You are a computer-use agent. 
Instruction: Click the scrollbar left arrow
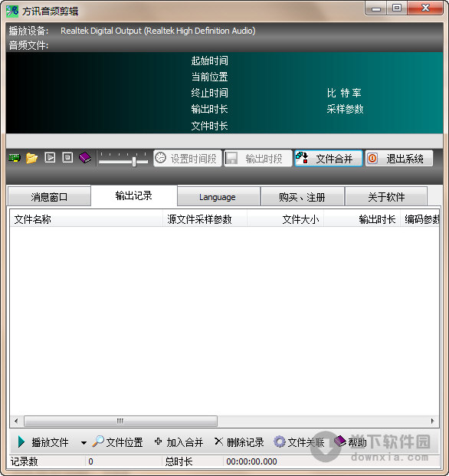click(16, 421)
